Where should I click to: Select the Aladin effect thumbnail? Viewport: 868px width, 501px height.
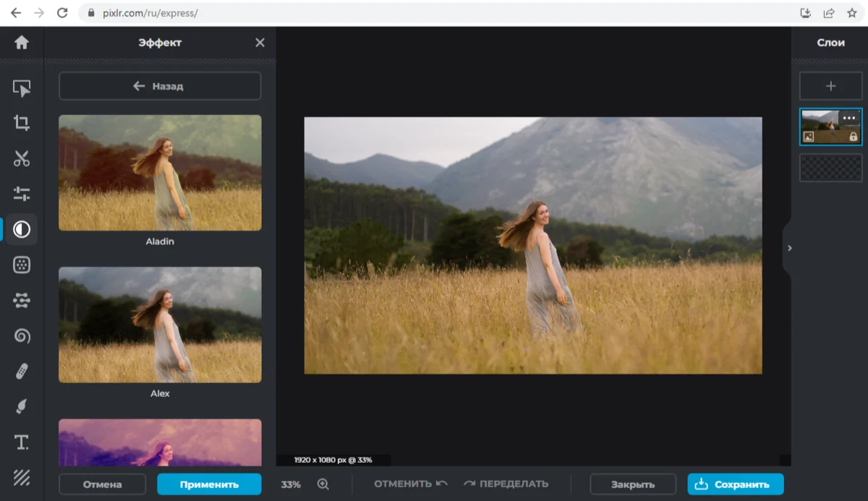click(160, 173)
